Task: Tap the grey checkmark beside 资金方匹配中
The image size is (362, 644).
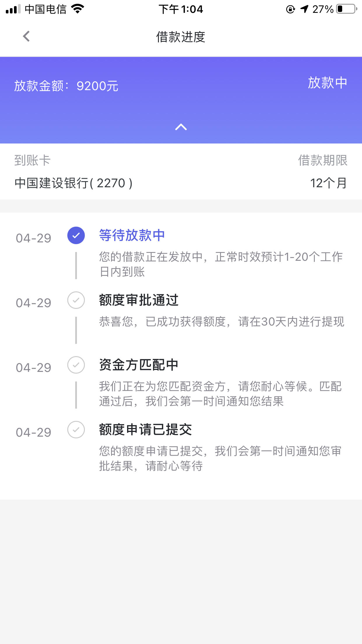Action: click(76, 365)
